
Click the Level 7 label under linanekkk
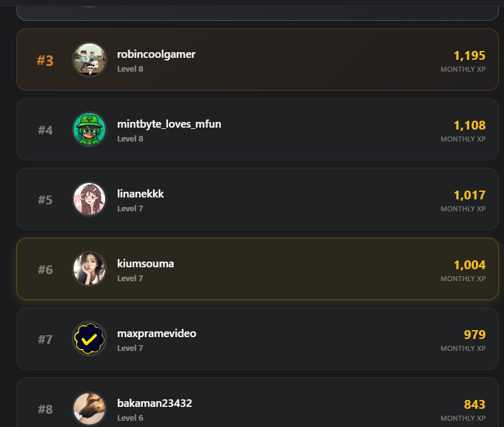130,208
